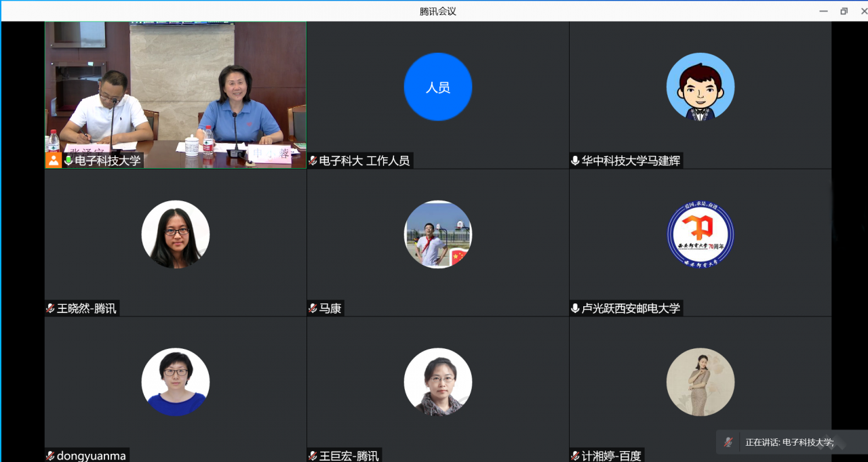The image size is (868, 462).
Task: Click the 王晓然-腾讯 name label
Action: coord(86,308)
